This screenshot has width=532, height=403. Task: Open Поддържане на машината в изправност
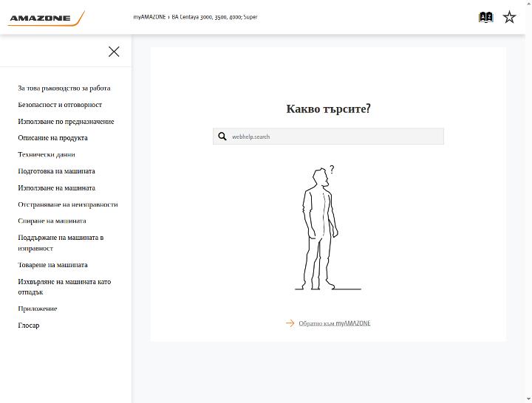(61, 243)
